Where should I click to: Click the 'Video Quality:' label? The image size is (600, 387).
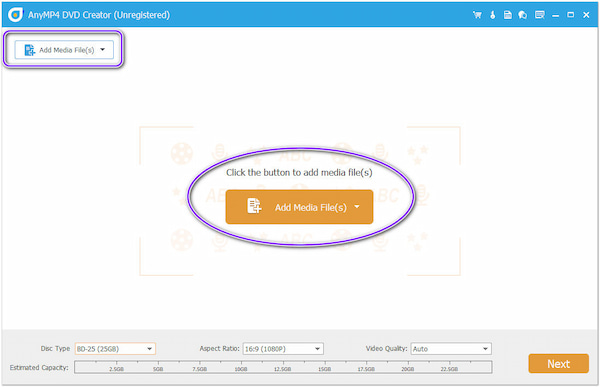(386, 348)
